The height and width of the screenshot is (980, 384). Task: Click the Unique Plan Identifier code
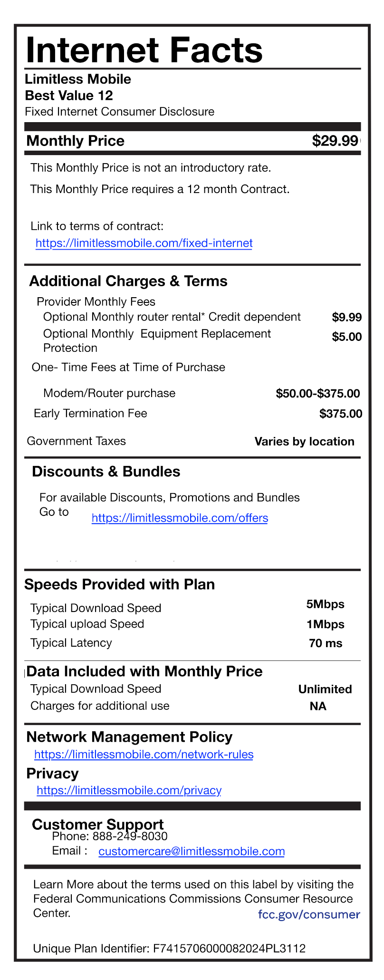click(x=230, y=949)
